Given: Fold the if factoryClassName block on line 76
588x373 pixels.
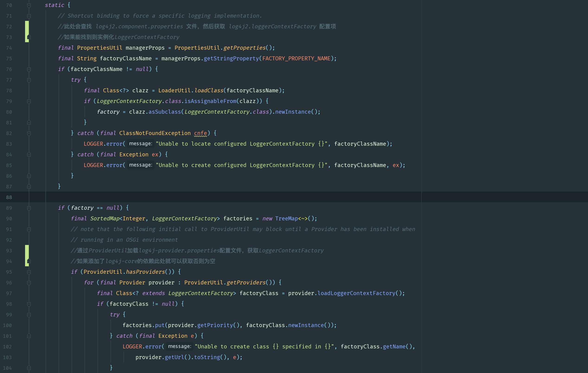Looking at the screenshot, I should (x=29, y=69).
